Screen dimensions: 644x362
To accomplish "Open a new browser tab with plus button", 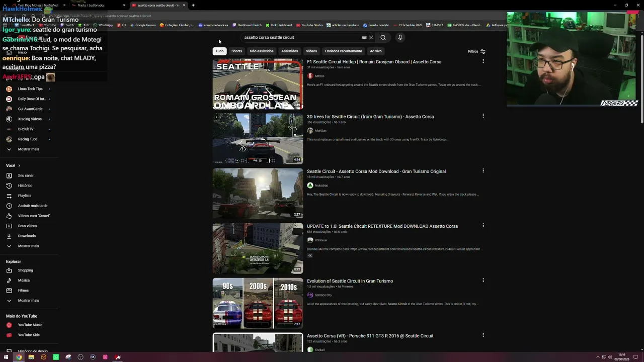I will (x=193, y=5).
